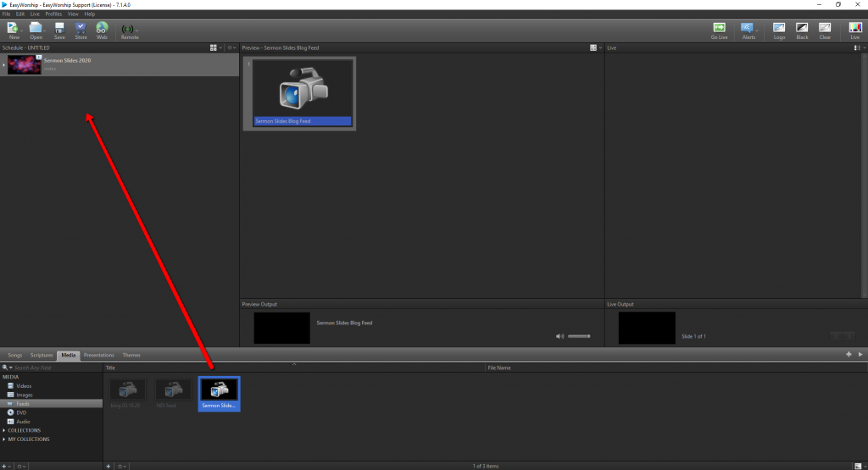The width and height of the screenshot is (868, 470).
Task: Click the Live Output thumbnail
Action: click(x=647, y=328)
